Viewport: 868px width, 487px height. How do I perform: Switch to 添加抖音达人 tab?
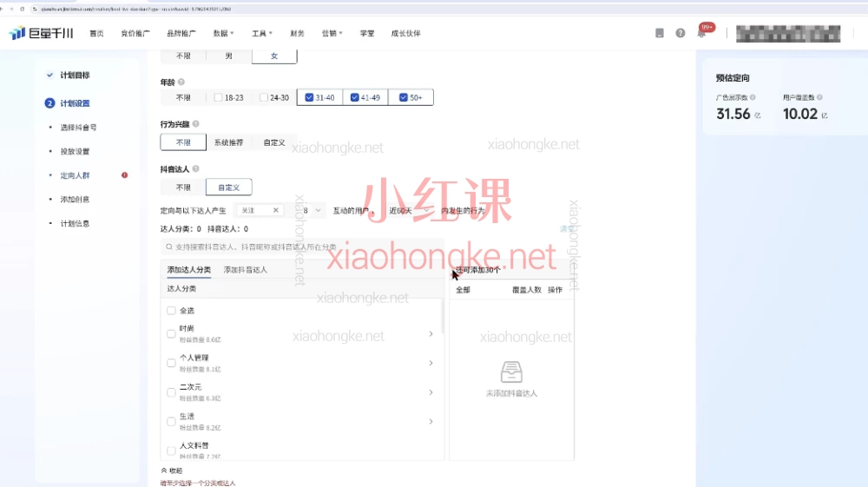tap(246, 269)
